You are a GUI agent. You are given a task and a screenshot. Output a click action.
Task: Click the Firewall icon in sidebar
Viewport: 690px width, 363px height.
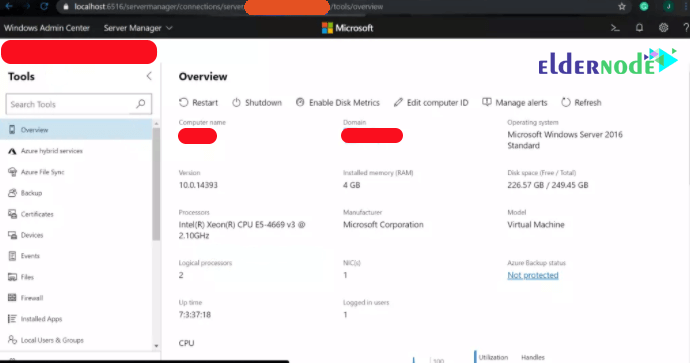(12, 298)
